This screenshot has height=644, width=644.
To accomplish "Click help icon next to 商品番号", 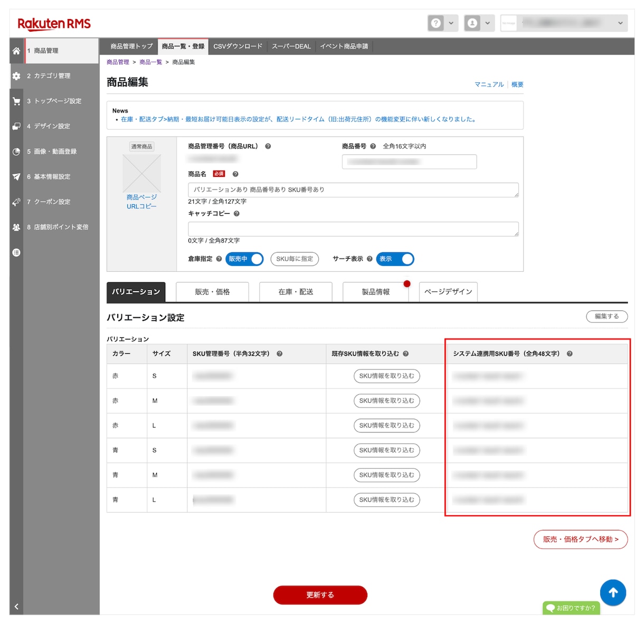I will 373,146.
